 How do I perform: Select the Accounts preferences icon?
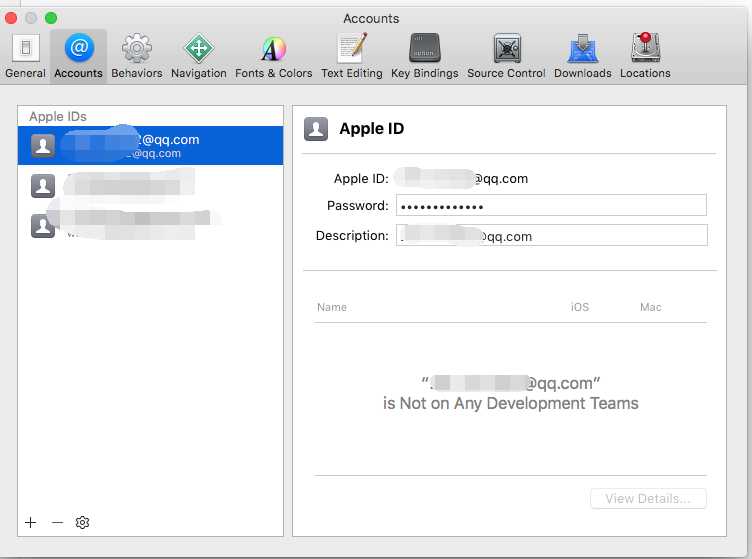tap(78, 56)
